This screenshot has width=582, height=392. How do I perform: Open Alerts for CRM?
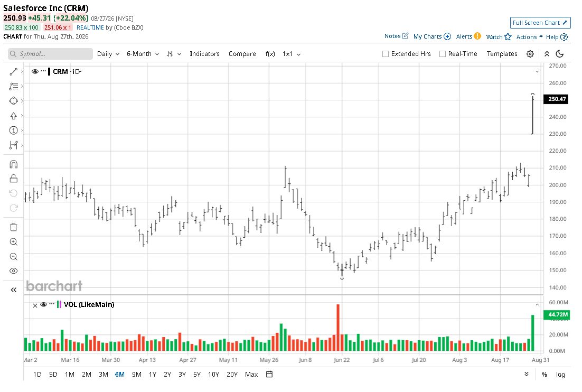[468, 36]
